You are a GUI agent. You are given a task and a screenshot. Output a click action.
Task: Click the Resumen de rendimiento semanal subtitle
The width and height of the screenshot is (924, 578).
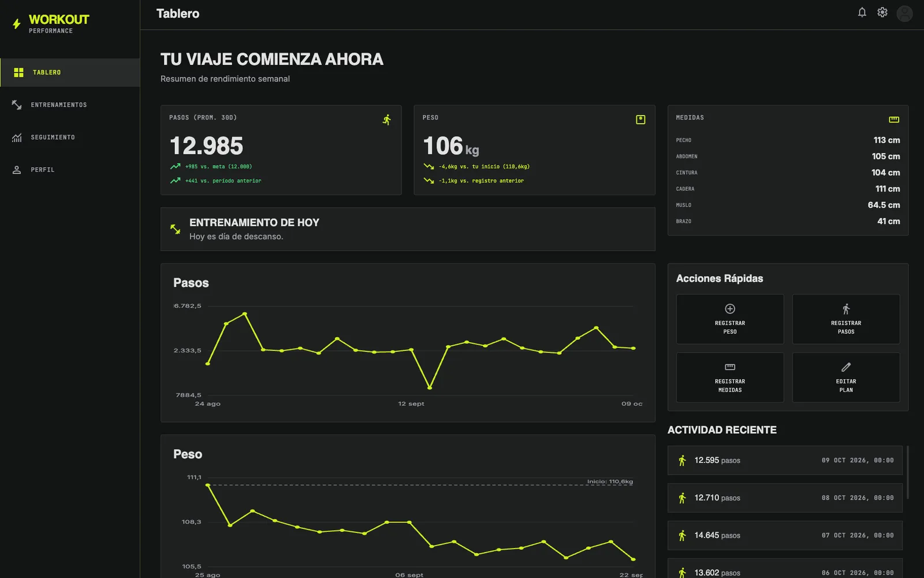coord(225,79)
